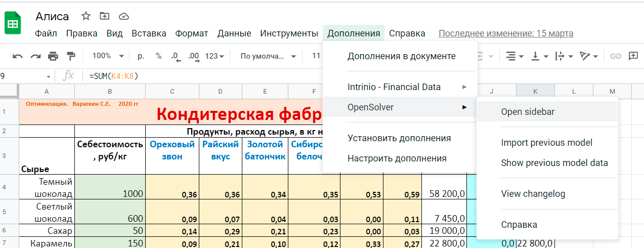Click Справка in OpenSolver submenu
The width and height of the screenshot is (644, 248).
coord(547,225)
